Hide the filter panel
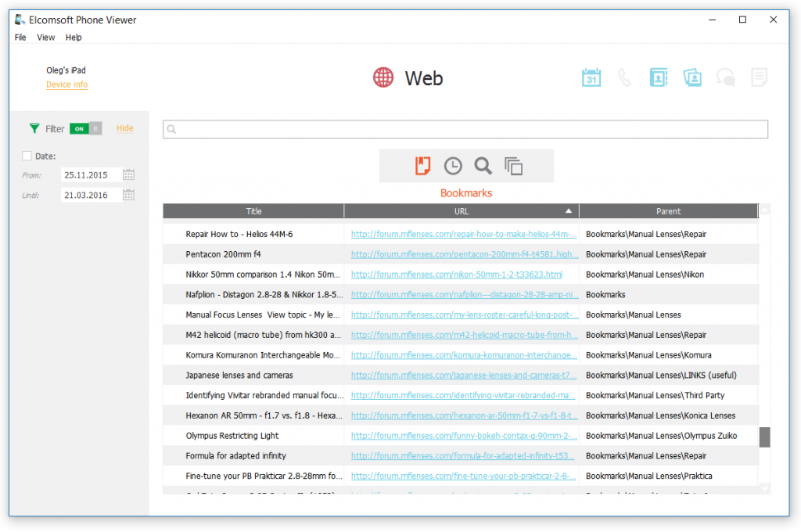The image size is (801, 532). click(124, 128)
